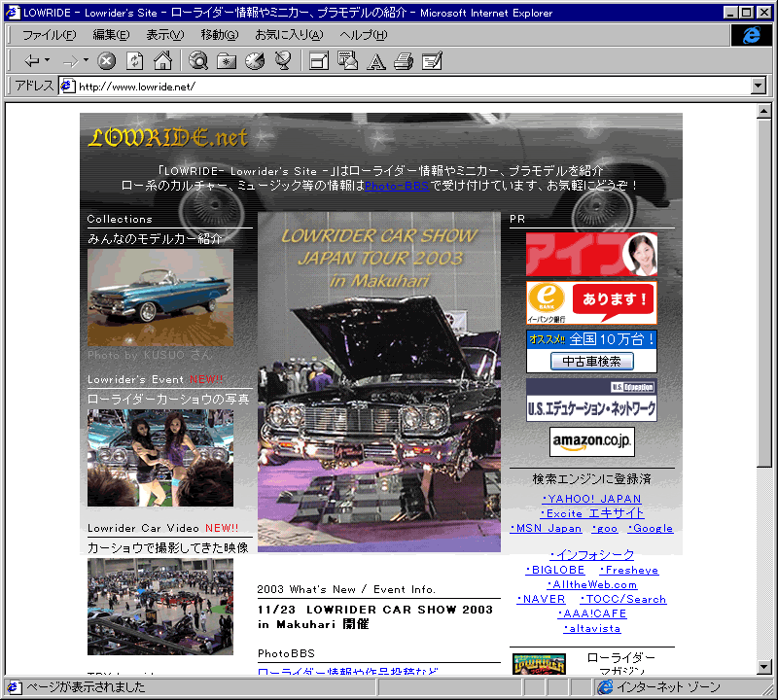This screenshot has height=700, width=778.
Task: Click the vertical scrollbar thumb
Action: tap(764, 293)
